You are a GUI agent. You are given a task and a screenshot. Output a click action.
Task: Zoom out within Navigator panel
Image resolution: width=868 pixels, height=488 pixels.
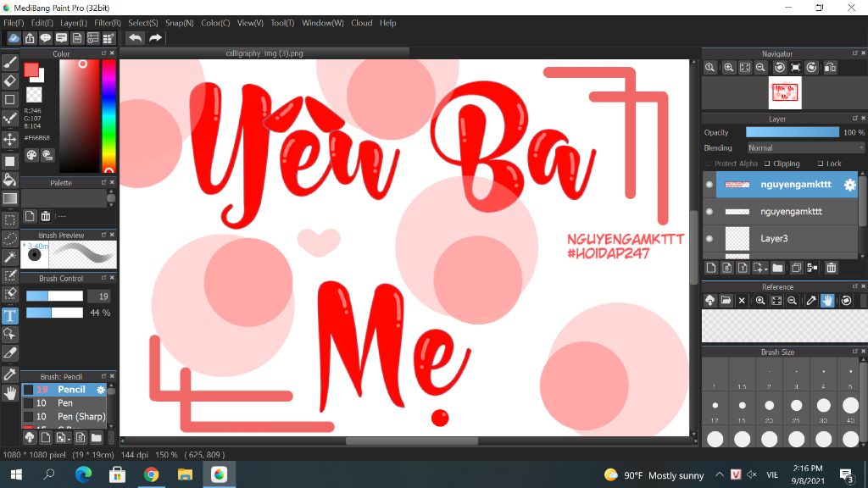pos(760,68)
